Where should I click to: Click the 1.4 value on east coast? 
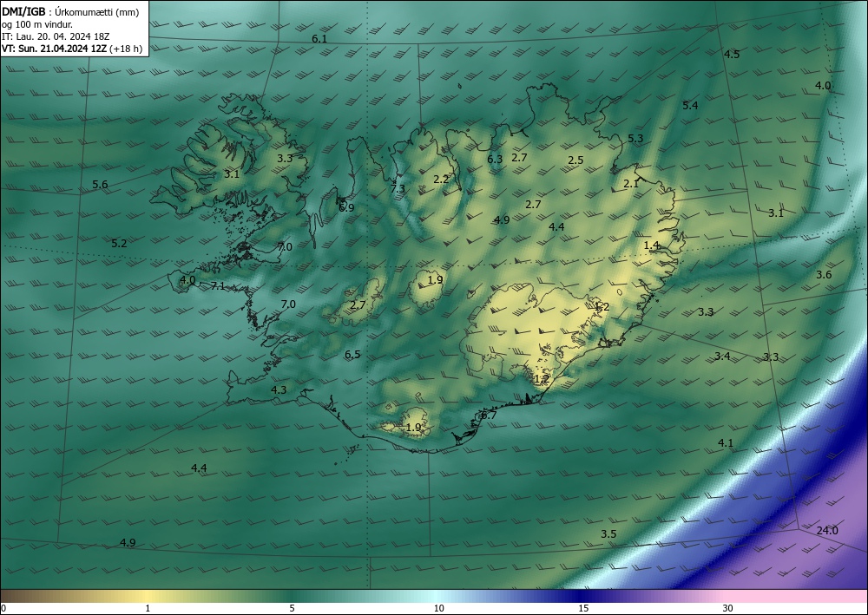coord(652,245)
